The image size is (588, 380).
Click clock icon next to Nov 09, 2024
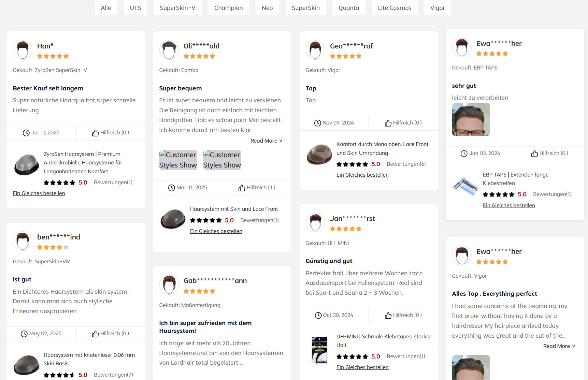(317, 123)
